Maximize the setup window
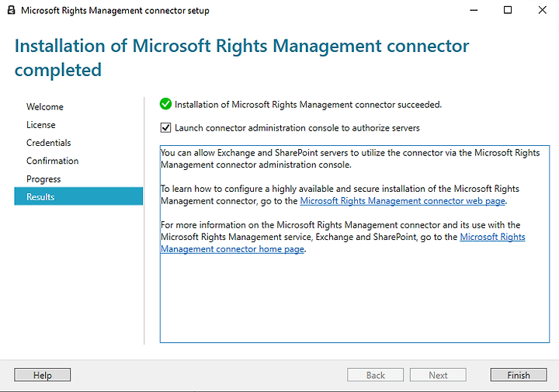The image size is (559, 392). click(x=508, y=10)
